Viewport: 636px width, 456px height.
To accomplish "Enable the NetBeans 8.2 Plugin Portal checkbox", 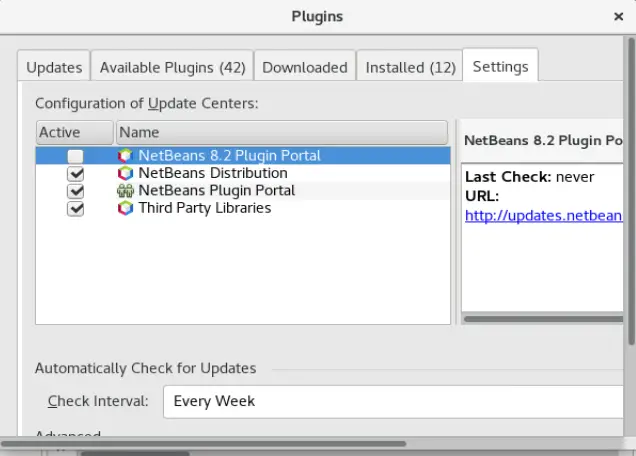I will 75,156.
